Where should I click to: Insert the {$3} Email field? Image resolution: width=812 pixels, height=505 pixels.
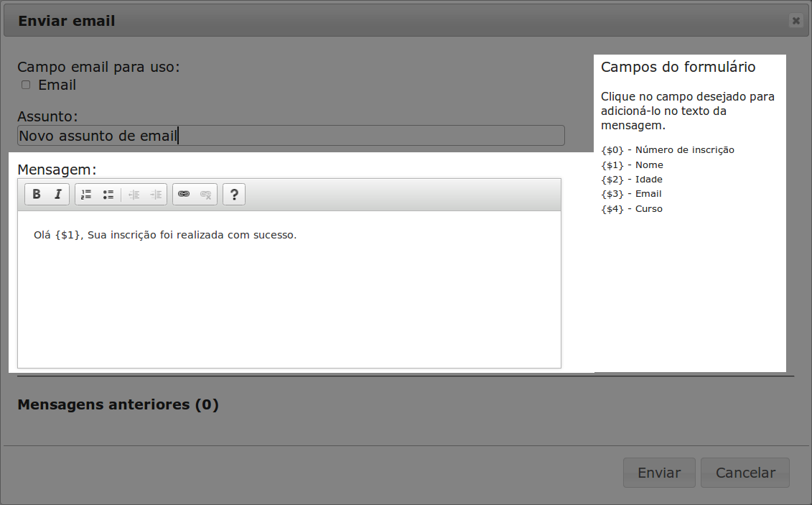click(x=631, y=194)
